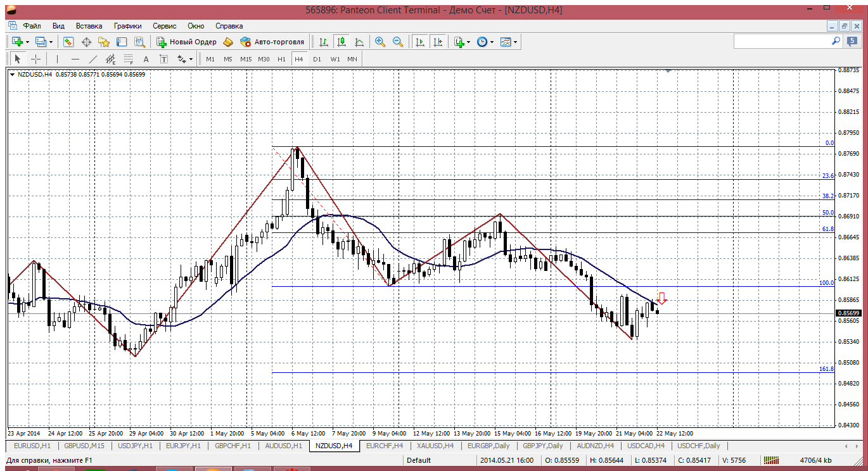This screenshot has height=471, width=868.
Task: Open the Сервис menu
Action: click(x=164, y=26)
